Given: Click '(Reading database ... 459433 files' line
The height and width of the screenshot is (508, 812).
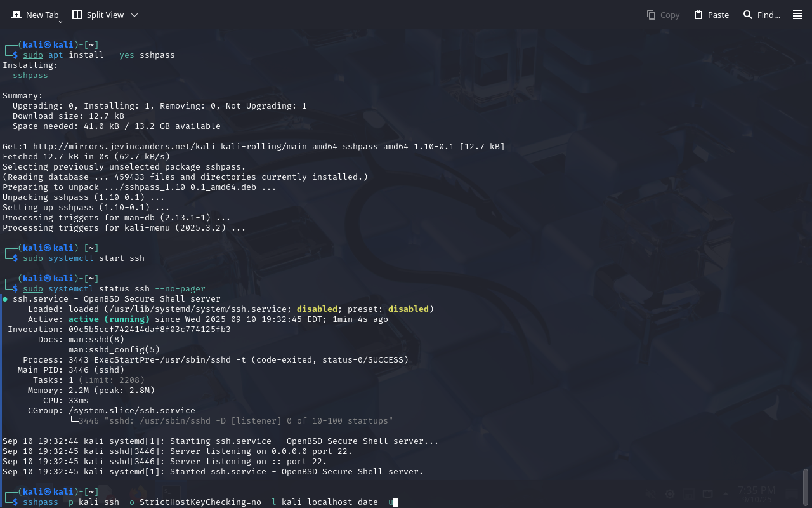Looking at the screenshot, I should 185,177.
